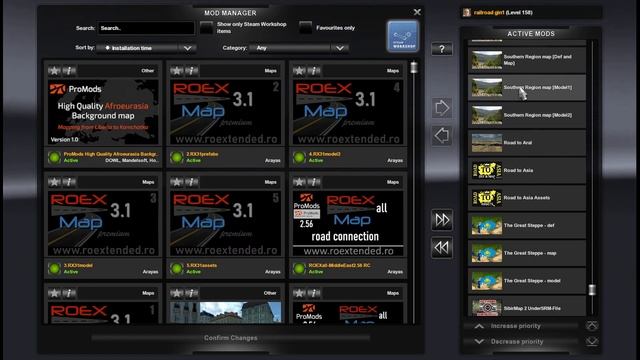The image size is (640, 360).
Task: View info of the 4.RX31model2 mod
Action: 314,71
